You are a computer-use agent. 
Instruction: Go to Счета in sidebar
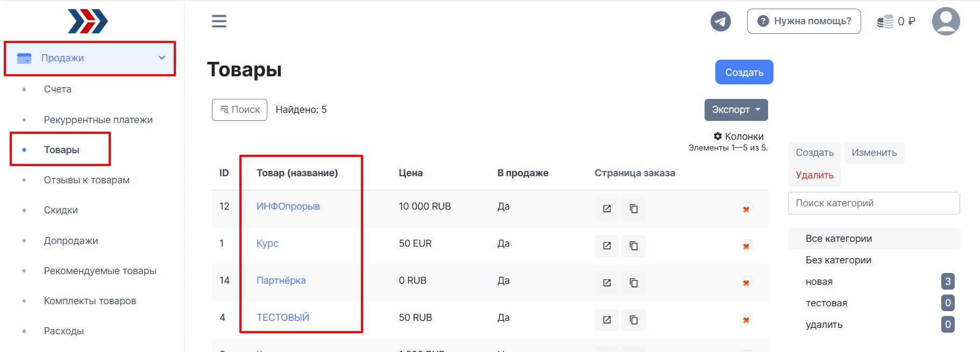58,89
